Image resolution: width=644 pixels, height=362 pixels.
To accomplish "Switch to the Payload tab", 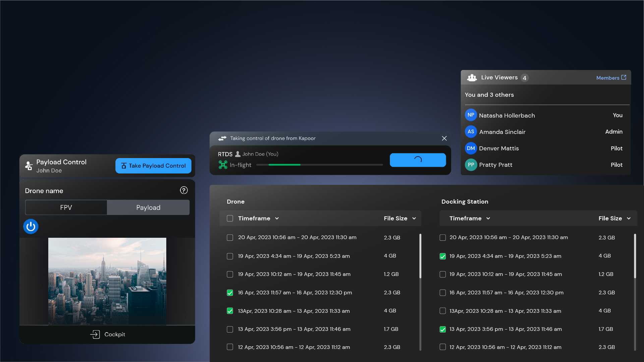I will point(148,208).
